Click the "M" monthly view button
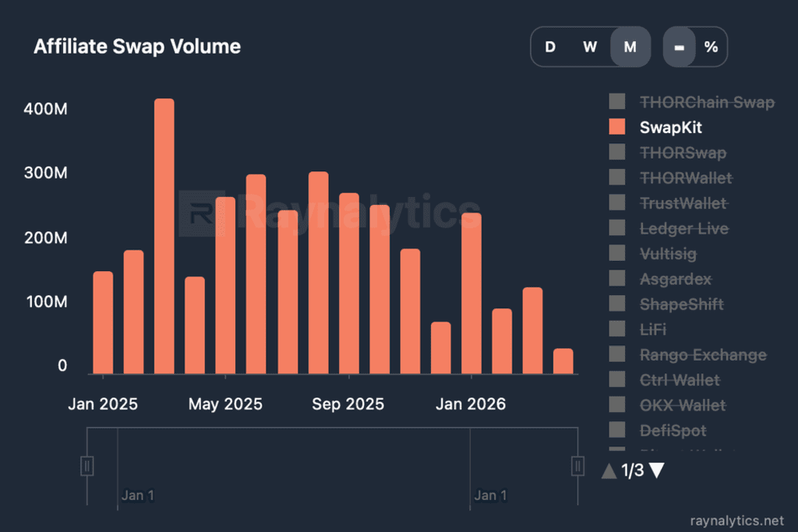798x532 pixels. click(630, 47)
